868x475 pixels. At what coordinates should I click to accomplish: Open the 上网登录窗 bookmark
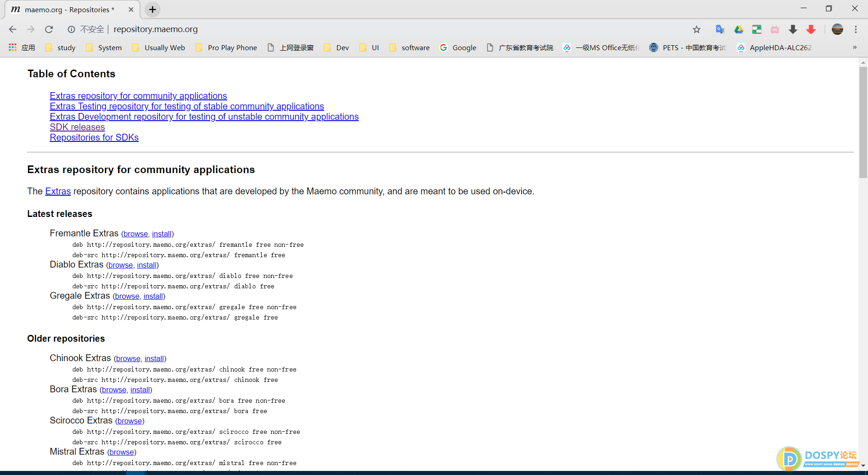(291, 47)
